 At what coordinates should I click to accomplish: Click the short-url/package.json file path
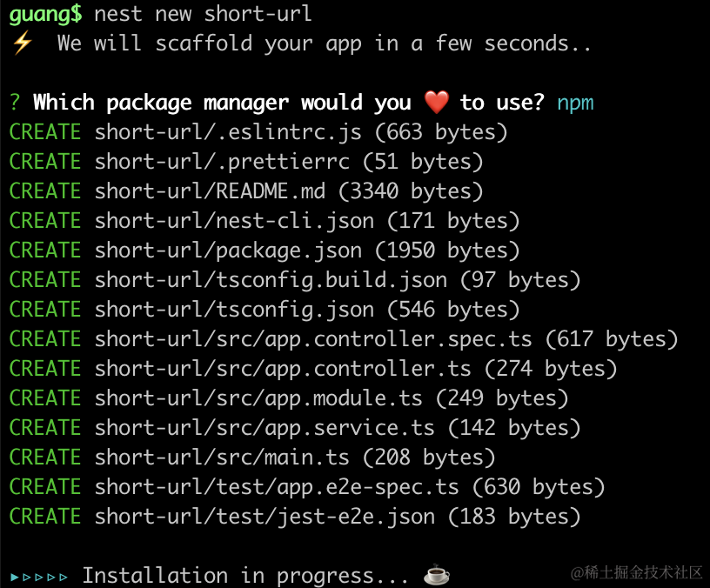[228, 251]
